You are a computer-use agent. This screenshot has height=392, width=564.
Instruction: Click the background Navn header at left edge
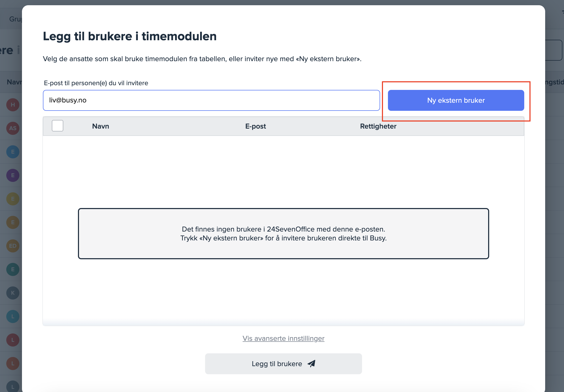(14, 82)
